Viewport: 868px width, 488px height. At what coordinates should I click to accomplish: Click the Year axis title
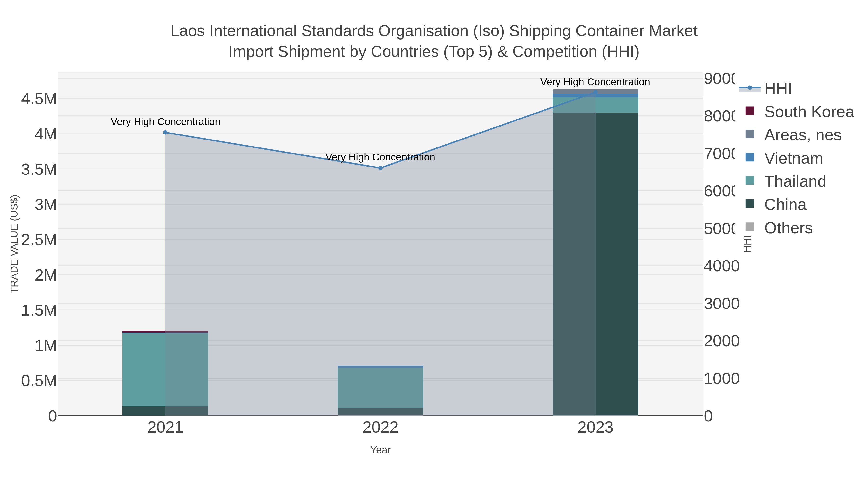(x=380, y=450)
